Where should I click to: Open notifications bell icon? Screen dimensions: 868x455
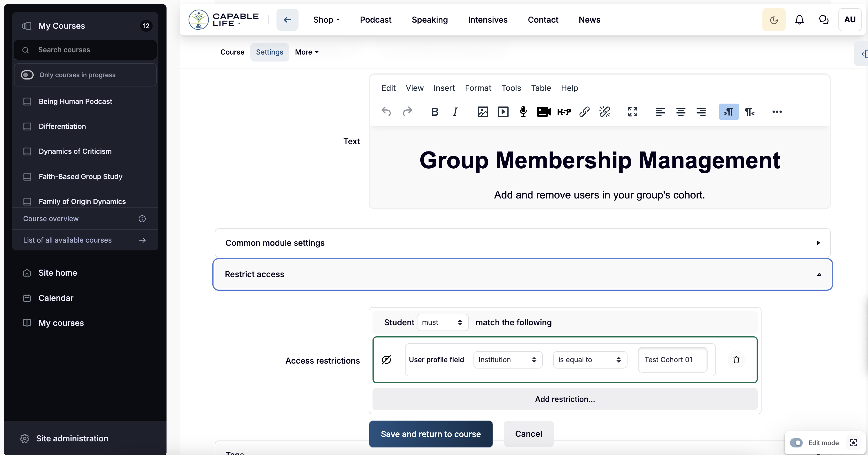[x=799, y=20]
